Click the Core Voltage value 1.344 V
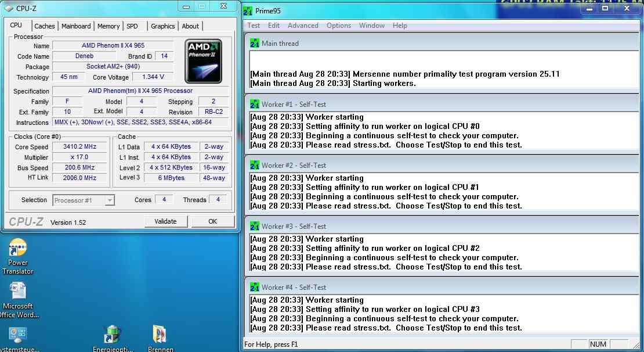The width and height of the screenshot is (644, 352). (x=153, y=77)
